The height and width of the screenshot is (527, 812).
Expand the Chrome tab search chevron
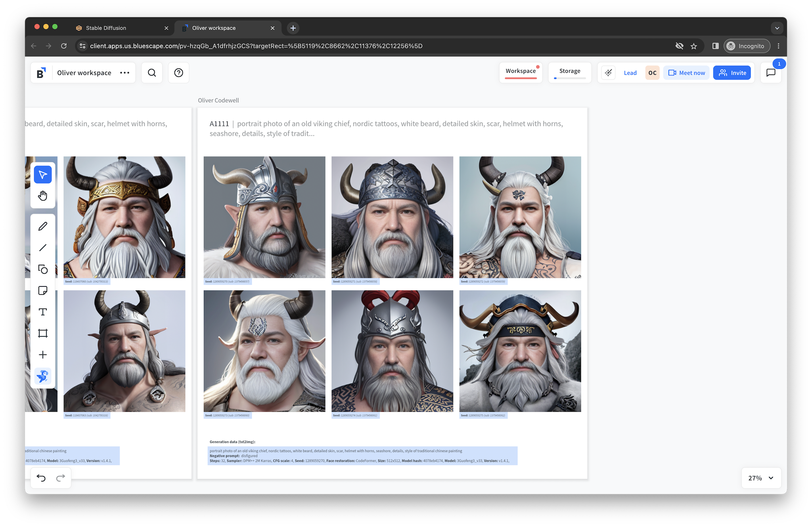(777, 28)
